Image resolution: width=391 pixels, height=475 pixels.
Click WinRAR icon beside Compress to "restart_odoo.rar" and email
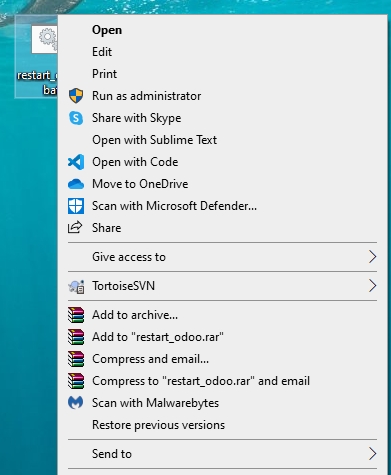tap(76, 381)
